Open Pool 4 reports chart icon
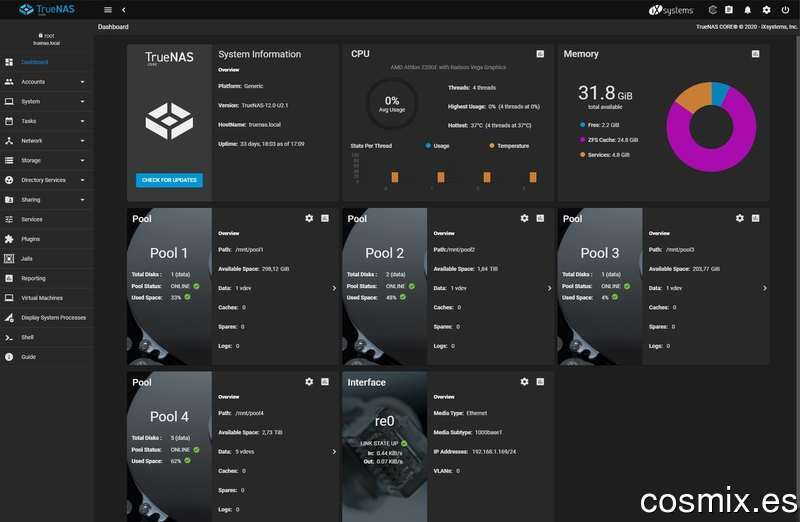The height and width of the screenshot is (522, 800). (x=325, y=381)
